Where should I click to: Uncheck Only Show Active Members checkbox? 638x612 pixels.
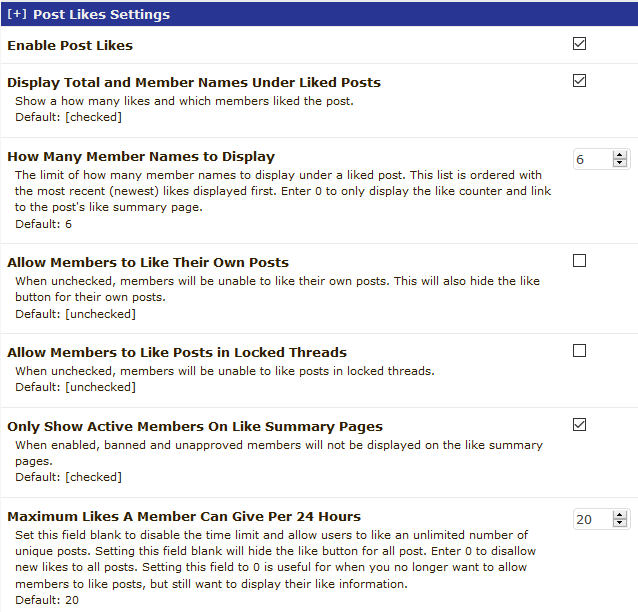tap(579, 424)
